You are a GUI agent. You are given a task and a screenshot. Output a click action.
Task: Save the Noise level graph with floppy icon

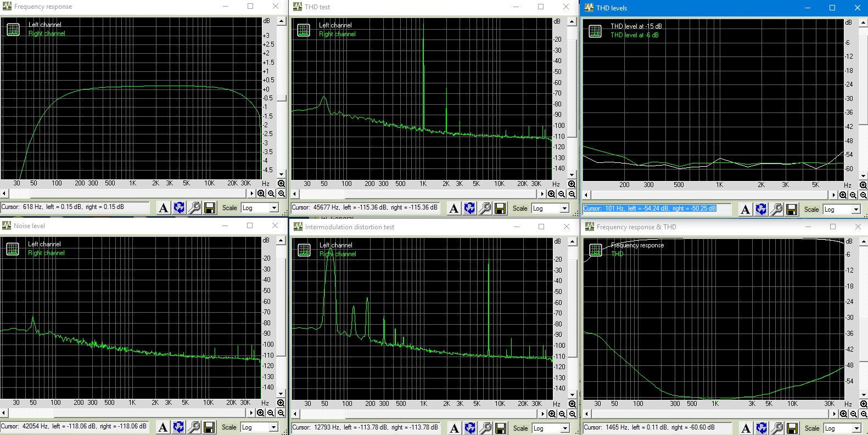pos(209,427)
